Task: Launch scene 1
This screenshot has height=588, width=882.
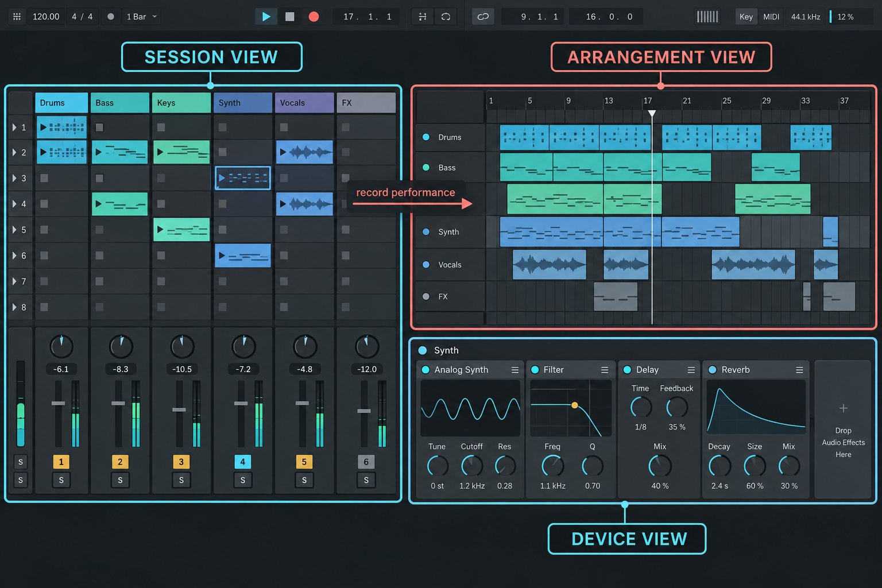Action: [x=14, y=127]
